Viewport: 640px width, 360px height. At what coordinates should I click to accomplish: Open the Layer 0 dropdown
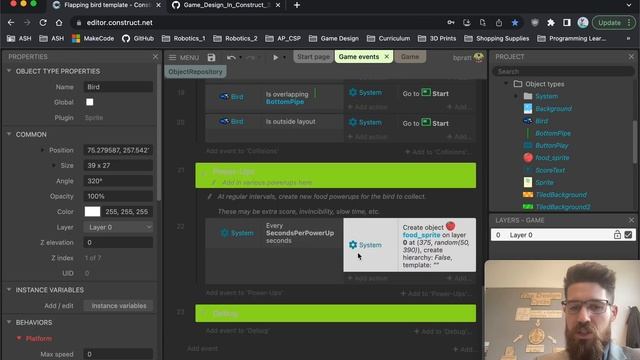[118, 227]
